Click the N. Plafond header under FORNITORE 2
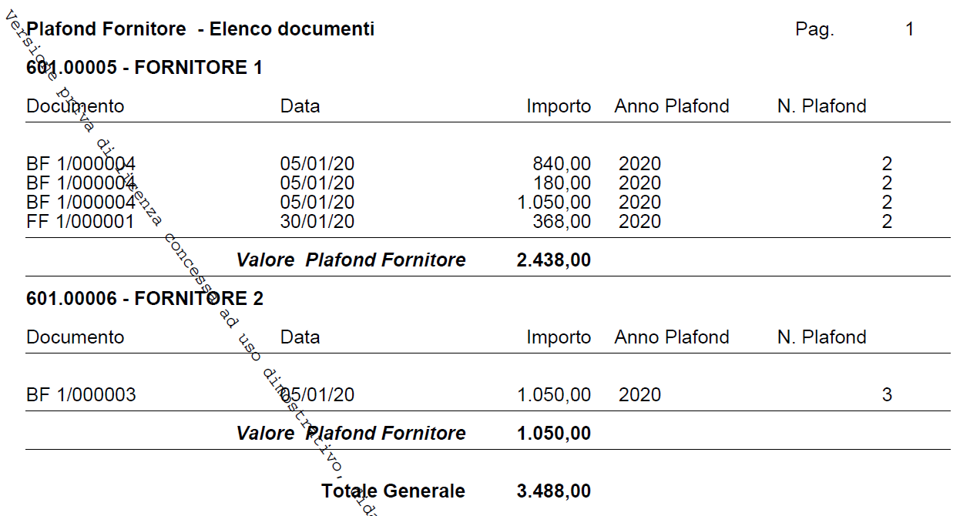Image resolution: width=980 pixels, height=516 pixels. pos(821,337)
